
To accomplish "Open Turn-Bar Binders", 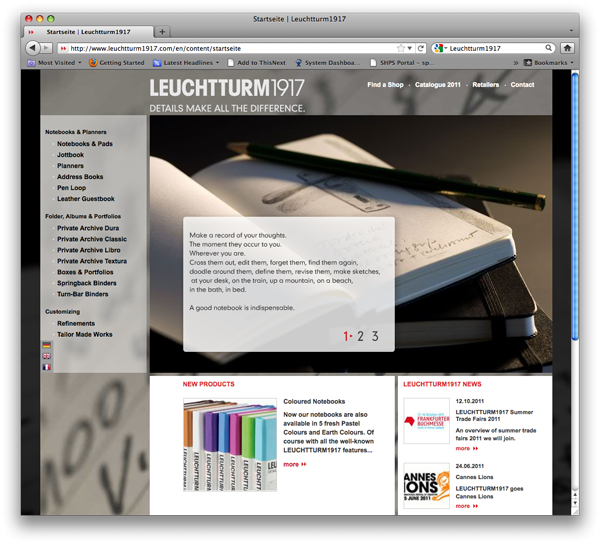I will pyautogui.click(x=83, y=294).
